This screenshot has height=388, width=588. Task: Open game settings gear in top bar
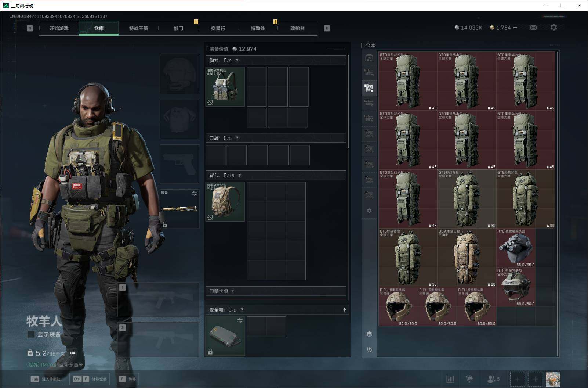(553, 28)
